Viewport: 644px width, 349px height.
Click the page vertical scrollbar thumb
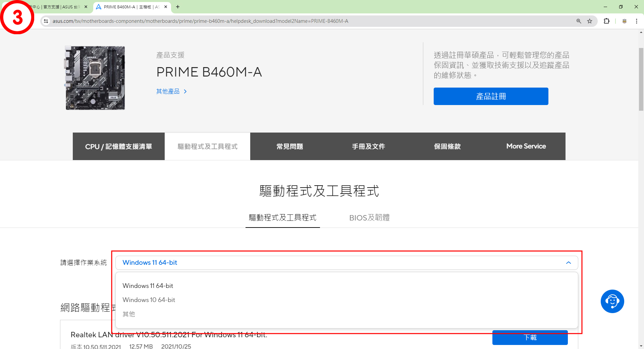pos(641,79)
